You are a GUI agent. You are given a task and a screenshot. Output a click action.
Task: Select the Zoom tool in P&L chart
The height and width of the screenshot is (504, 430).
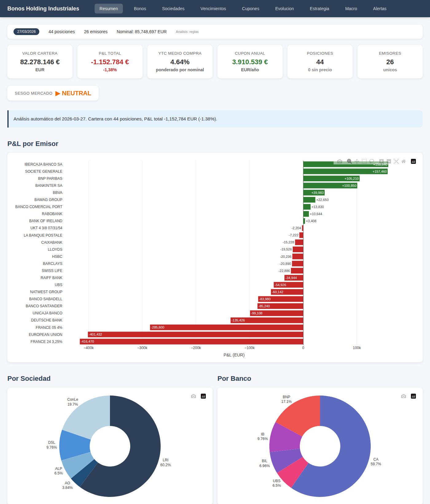click(x=349, y=161)
